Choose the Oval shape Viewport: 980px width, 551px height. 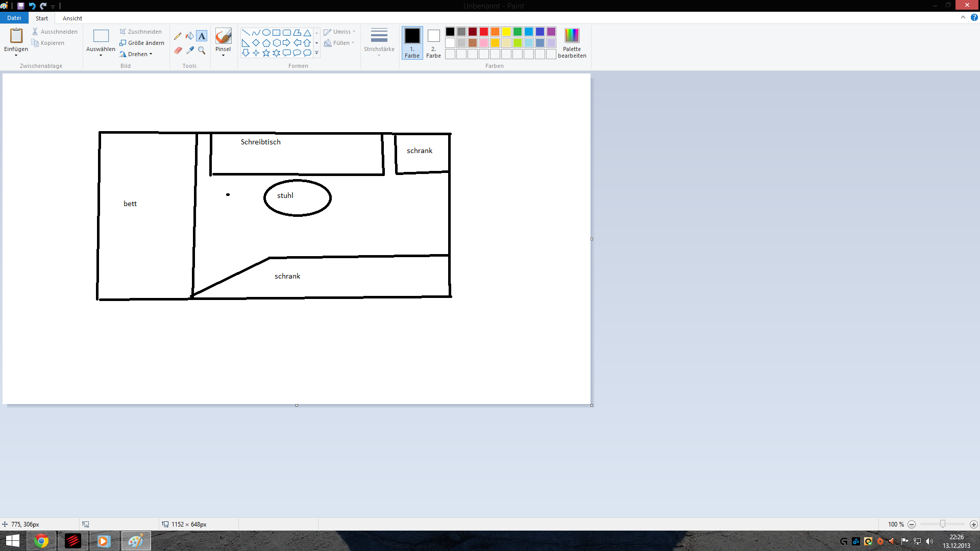click(x=266, y=32)
